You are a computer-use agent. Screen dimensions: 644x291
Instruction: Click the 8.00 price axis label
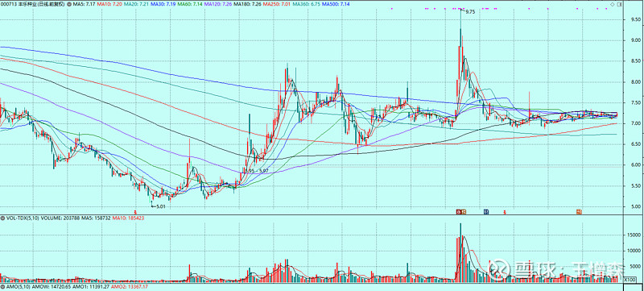636,81
